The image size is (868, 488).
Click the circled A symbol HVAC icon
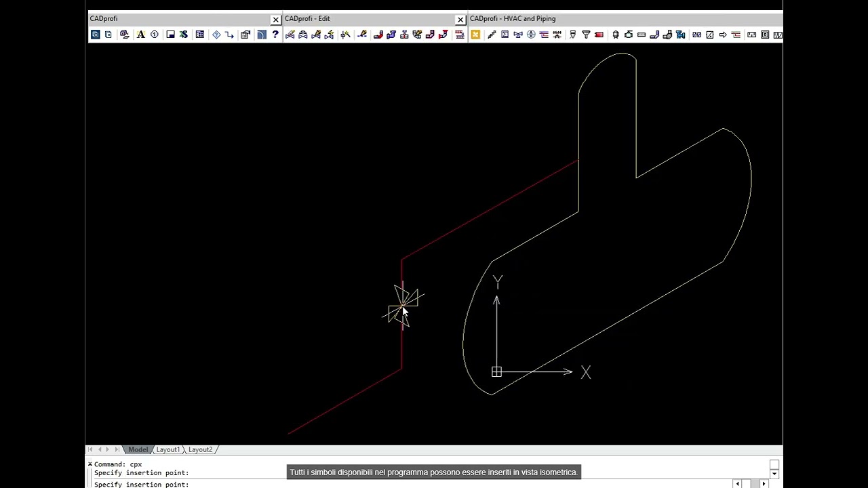[x=531, y=35]
